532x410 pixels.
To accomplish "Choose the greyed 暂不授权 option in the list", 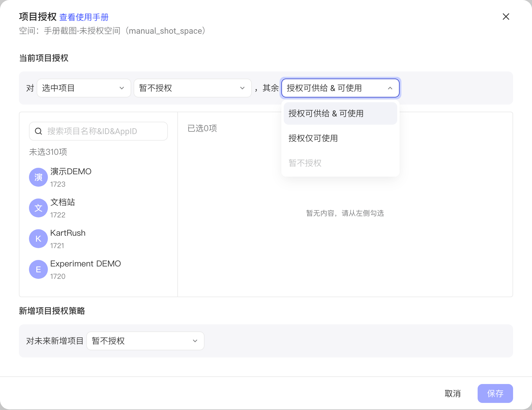I will coord(340,163).
